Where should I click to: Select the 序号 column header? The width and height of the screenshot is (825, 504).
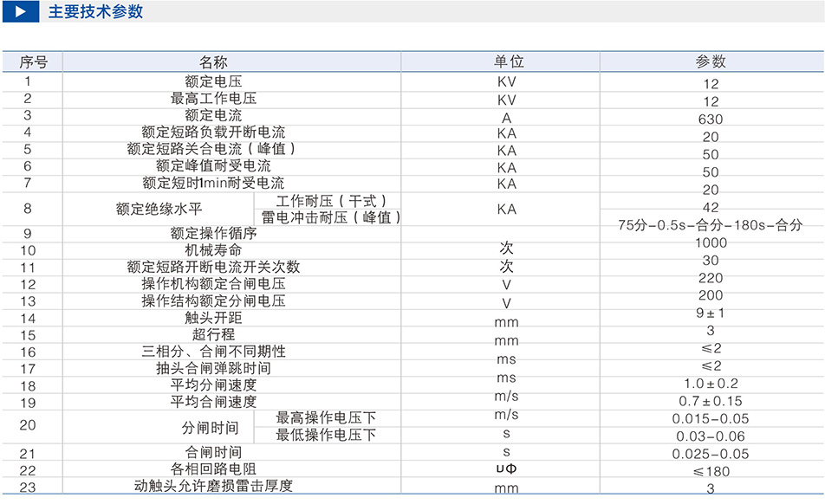point(33,62)
